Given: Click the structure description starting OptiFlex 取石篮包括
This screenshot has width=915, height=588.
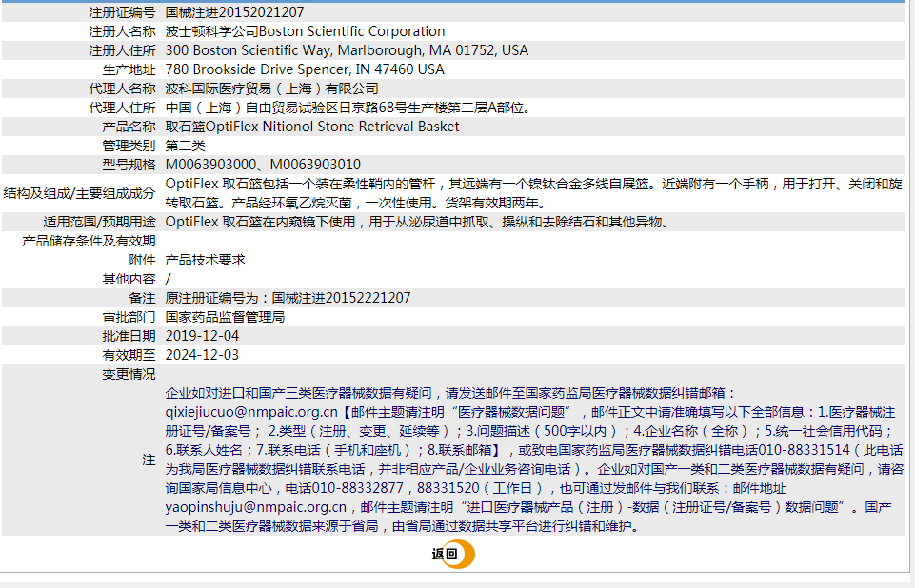Looking at the screenshot, I should point(533,193).
